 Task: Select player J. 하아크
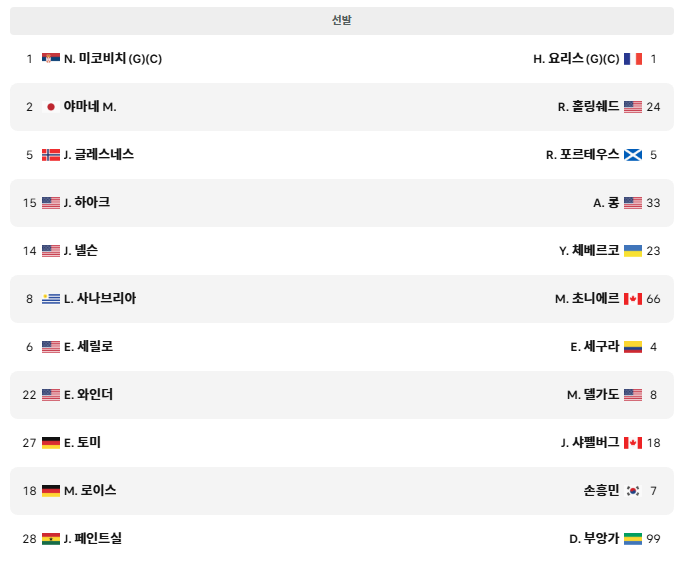tap(87, 202)
